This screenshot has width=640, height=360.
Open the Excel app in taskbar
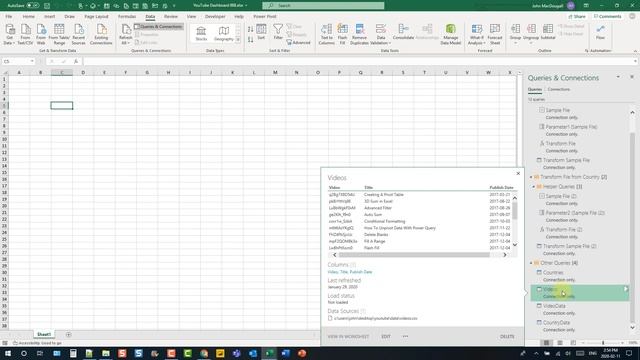(269, 353)
